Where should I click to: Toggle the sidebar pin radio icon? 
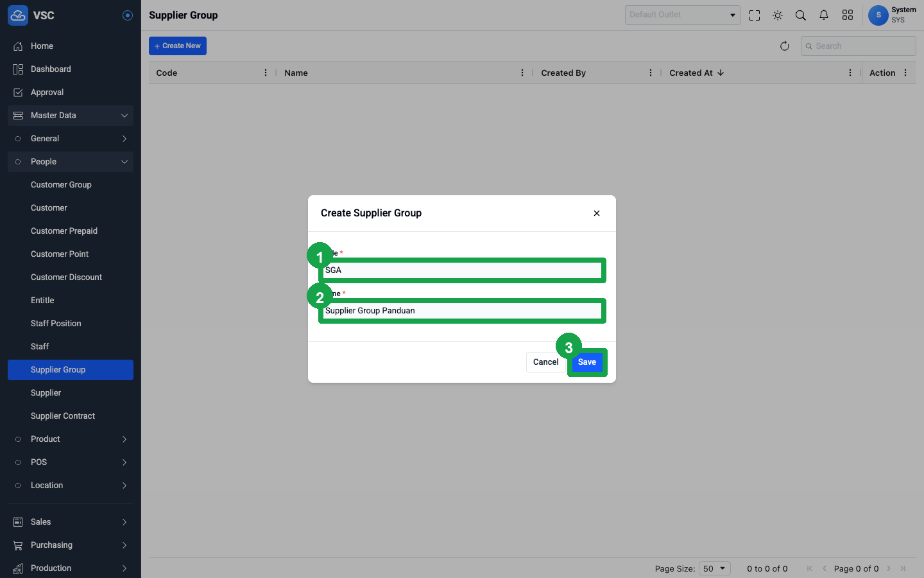coord(128,15)
